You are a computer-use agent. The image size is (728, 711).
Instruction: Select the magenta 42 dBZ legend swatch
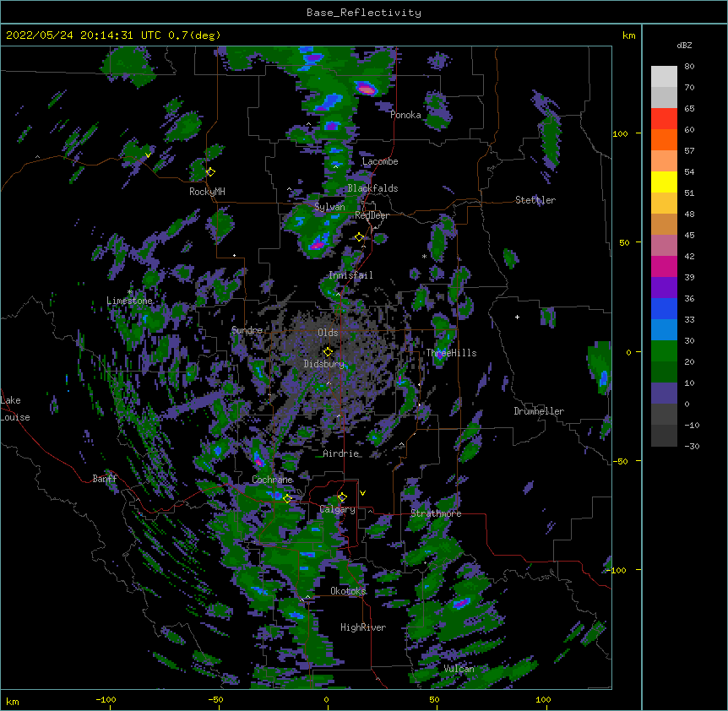point(664,266)
